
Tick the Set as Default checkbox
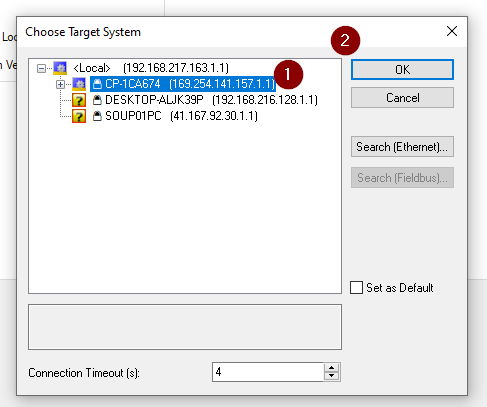356,287
